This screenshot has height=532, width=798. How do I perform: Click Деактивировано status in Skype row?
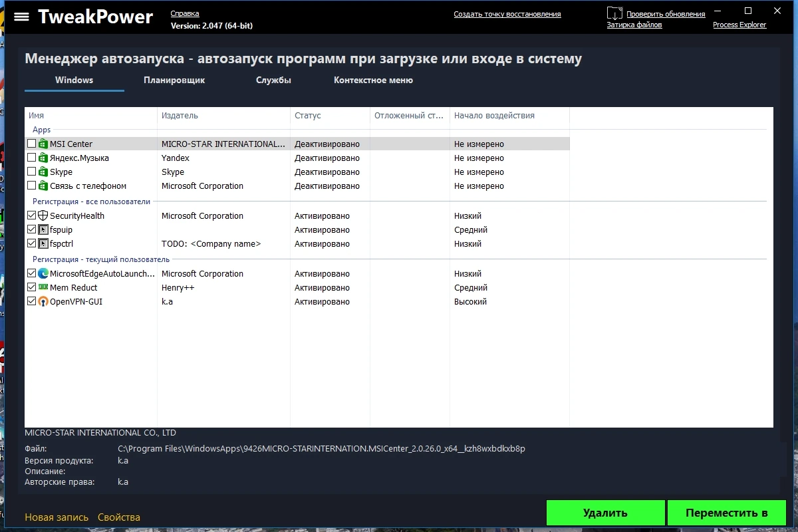(x=327, y=172)
